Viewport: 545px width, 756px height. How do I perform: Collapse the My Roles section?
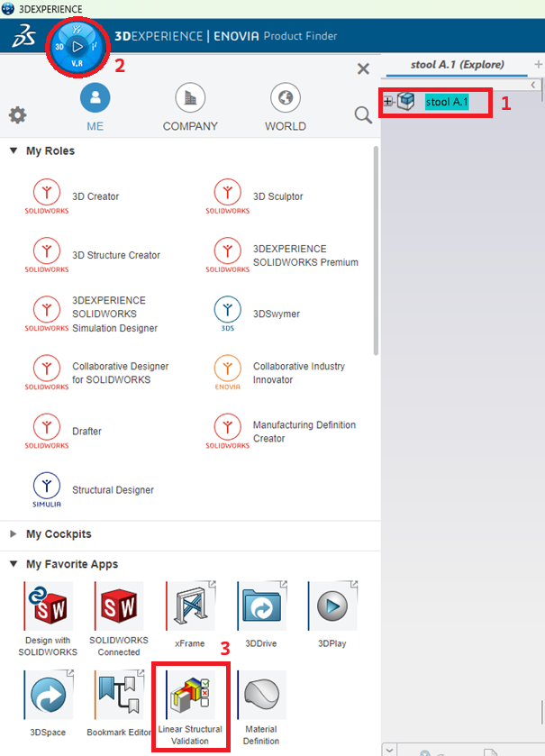(14, 150)
